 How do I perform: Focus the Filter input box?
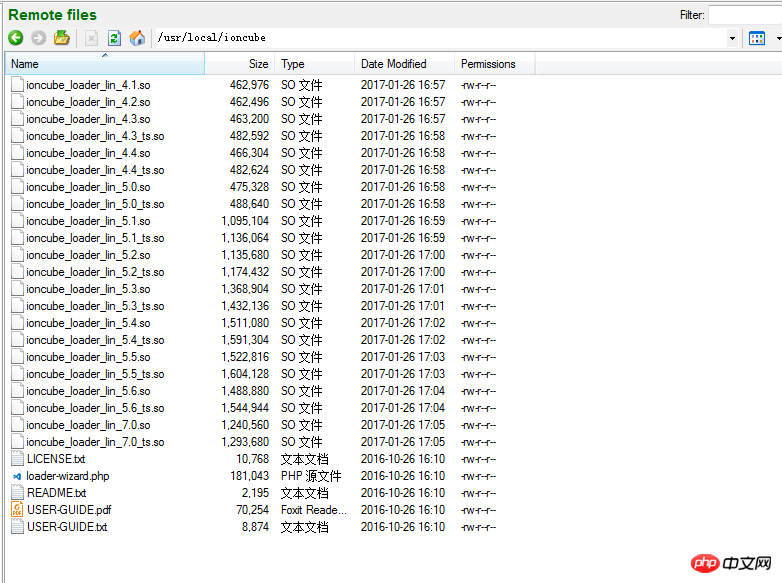[745, 15]
